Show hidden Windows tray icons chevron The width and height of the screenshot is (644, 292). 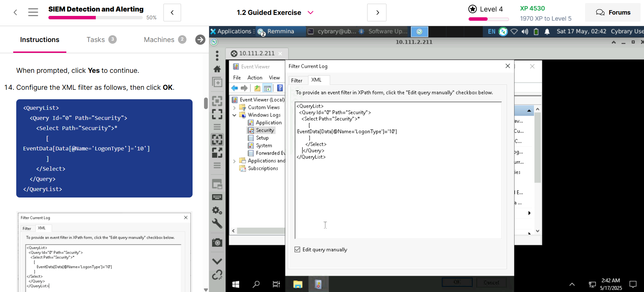click(x=572, y=284)
